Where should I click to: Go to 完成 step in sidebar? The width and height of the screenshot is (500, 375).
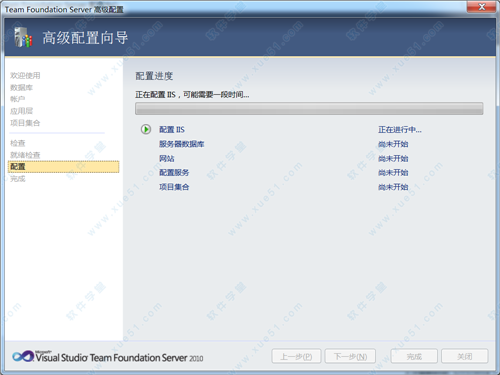point(18,179)
